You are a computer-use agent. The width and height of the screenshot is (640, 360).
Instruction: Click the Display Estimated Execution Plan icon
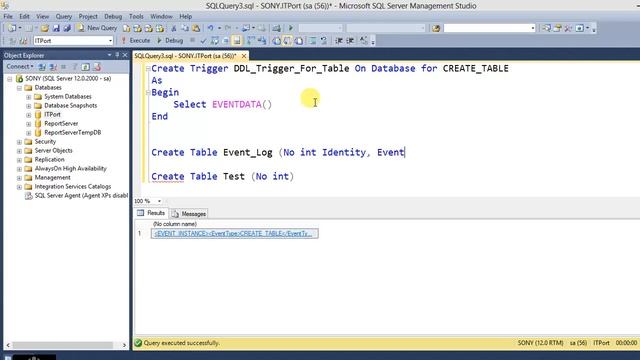215,40
